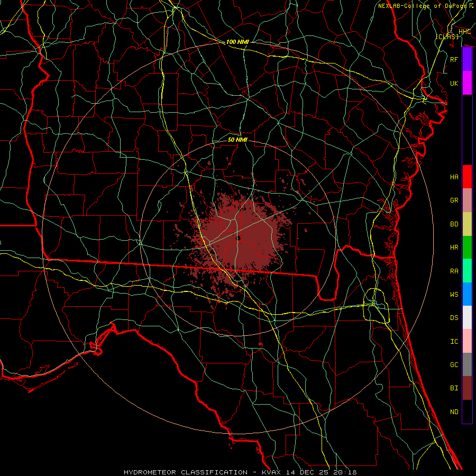Click the 'RA' legend label
Image resolution: width=476 pixels, height=476 pixels.
(454, 271)
